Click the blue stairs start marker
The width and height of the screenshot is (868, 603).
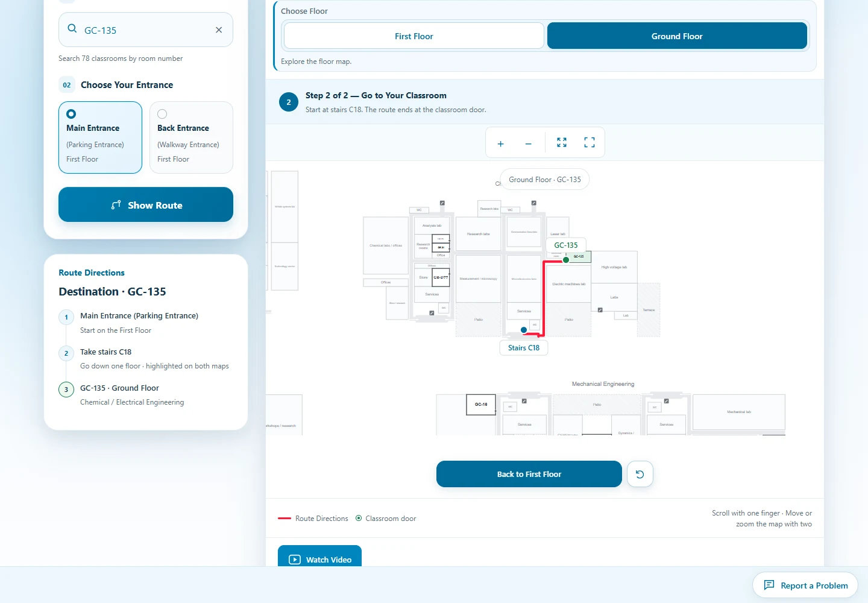pyautogui.click(x=524, y=330)
